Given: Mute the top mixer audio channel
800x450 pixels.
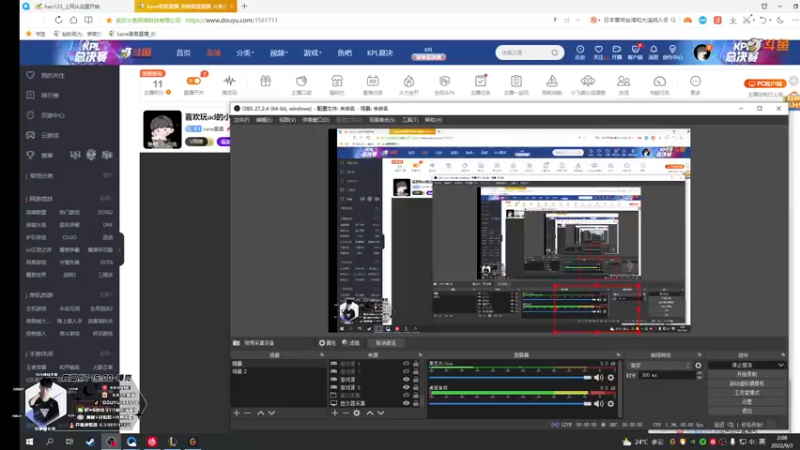Looking at the screenshot, I should click(x=598, y=378).
